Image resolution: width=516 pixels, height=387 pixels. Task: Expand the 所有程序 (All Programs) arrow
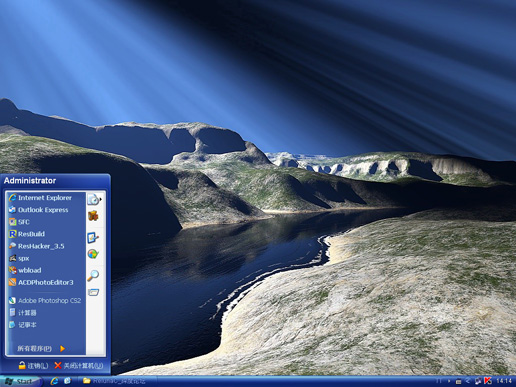tap(62, 349)
